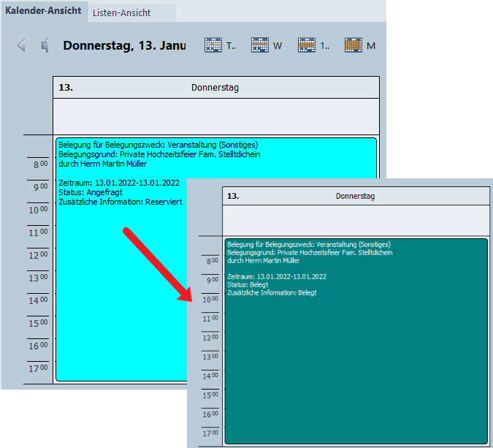493x448 pixels.
Task: Click the 14:00 time label beside teal appointment
Action: coord(210,376)
